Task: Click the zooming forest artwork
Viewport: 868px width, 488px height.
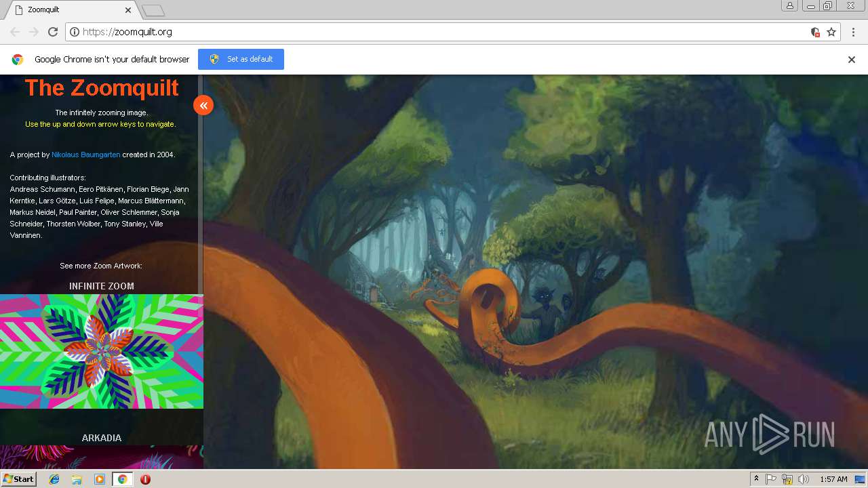Action: (x=536, y=271)
